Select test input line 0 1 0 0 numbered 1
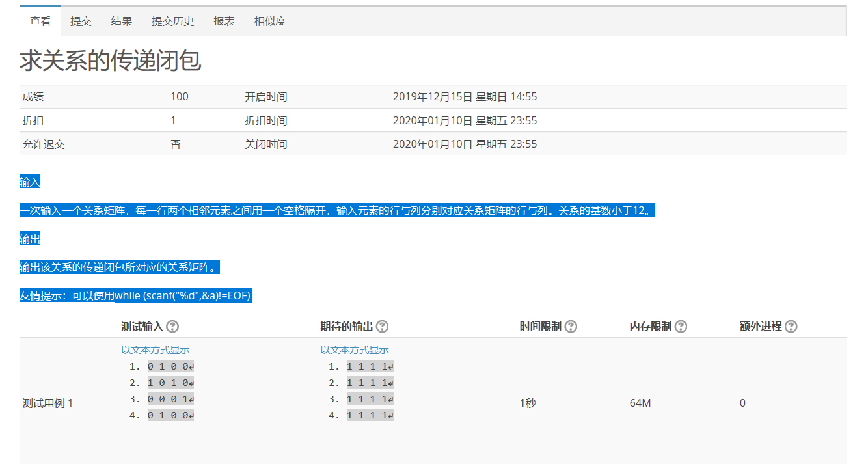The height and width of the screenshot is (464, 868). pos(170,366)
